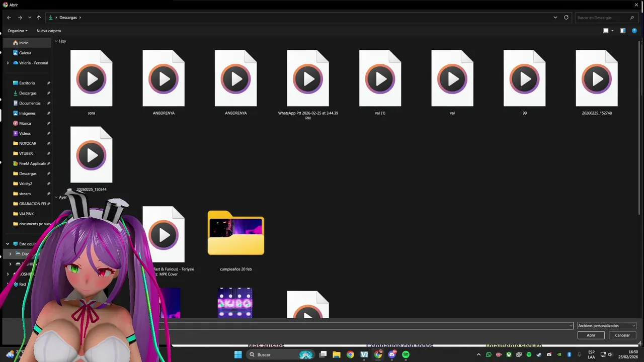
Task: Open the Organizar dropdown menu
Action: pyautogui.click(x=18, y=31)
